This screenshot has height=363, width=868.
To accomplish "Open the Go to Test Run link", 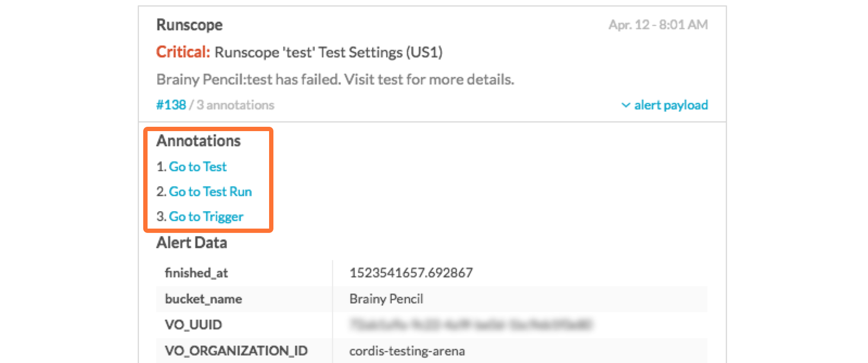I will pos(210,192).
